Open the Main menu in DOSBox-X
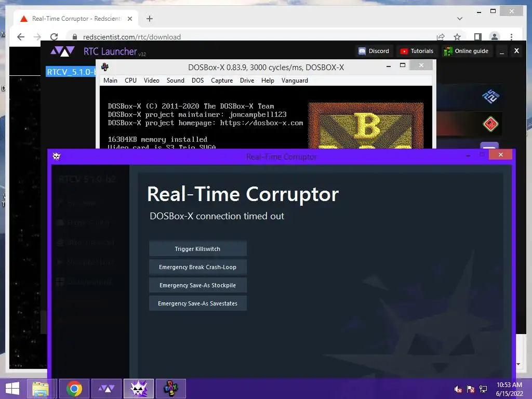This screenshot has height=399, width=532. coord(110,81)
